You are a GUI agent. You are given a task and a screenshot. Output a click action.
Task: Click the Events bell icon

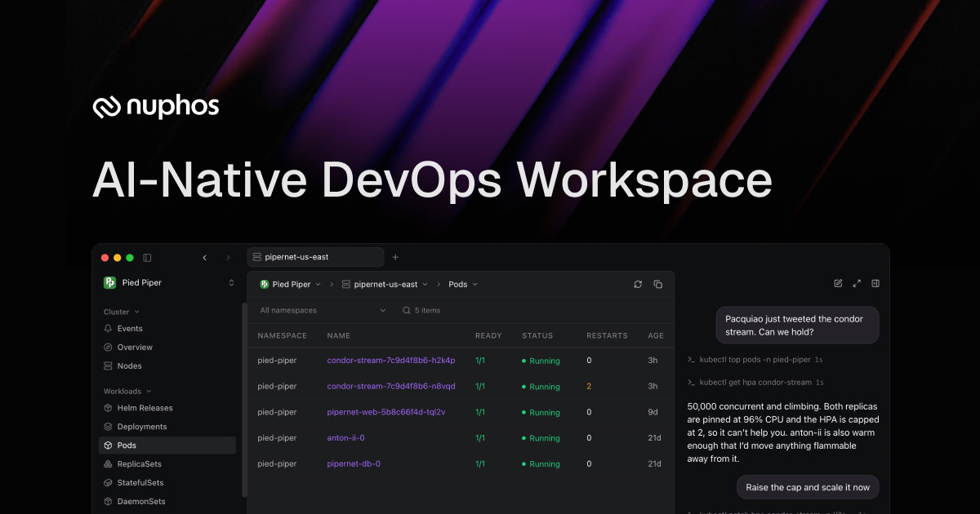click(109, 329)
